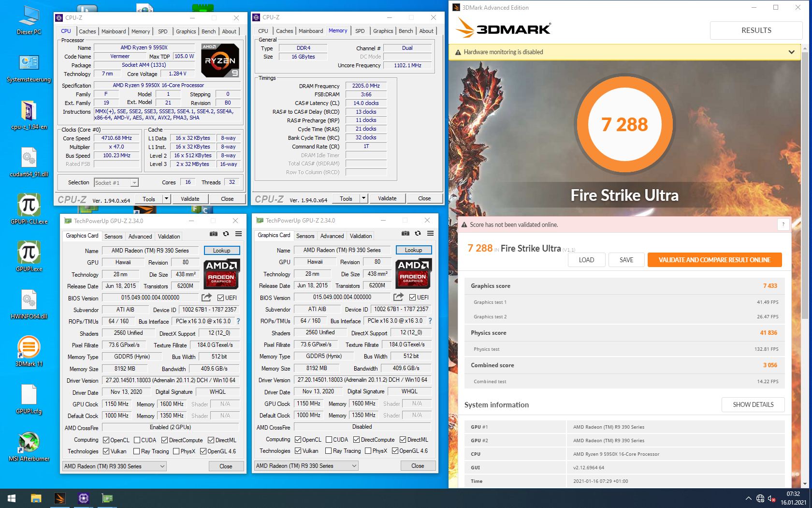This screenshot has height=508, width=812.
Task: Open Systemsteuerung desktop icon
Action: coord(29,68)
